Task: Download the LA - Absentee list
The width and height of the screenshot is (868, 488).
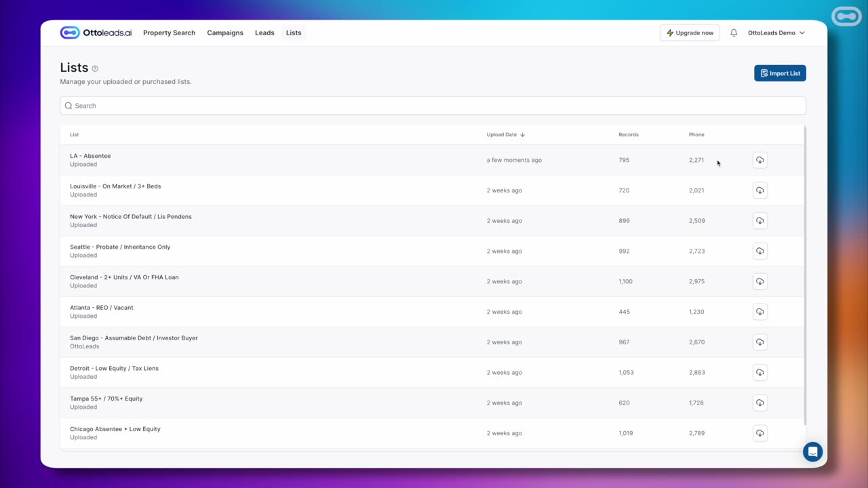Action: pos(759,160)
